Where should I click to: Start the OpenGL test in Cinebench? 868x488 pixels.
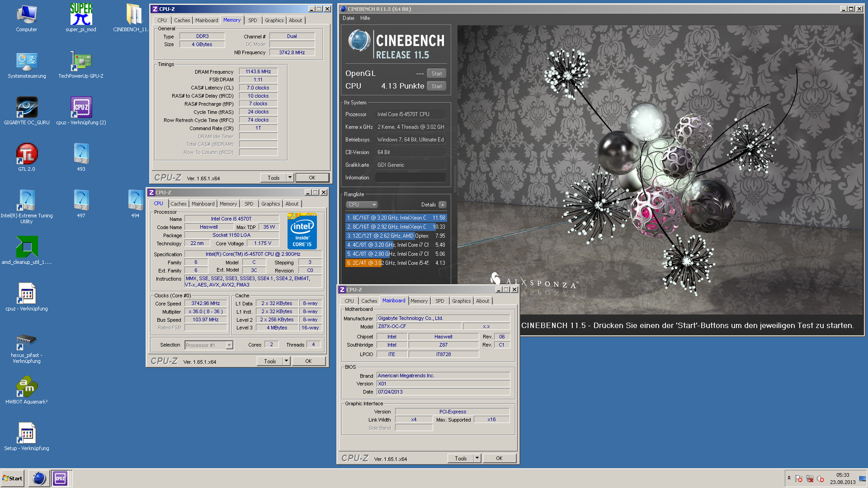[x=436, y=73]
